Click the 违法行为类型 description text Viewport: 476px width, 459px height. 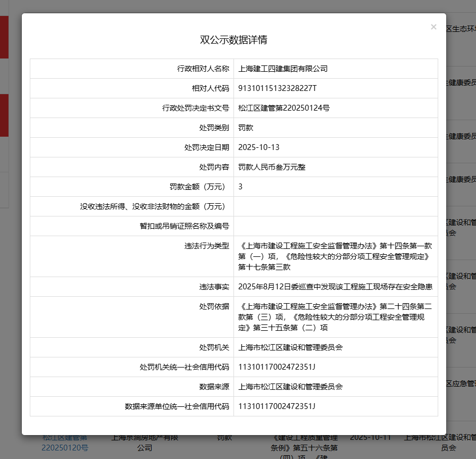(335, 256)
